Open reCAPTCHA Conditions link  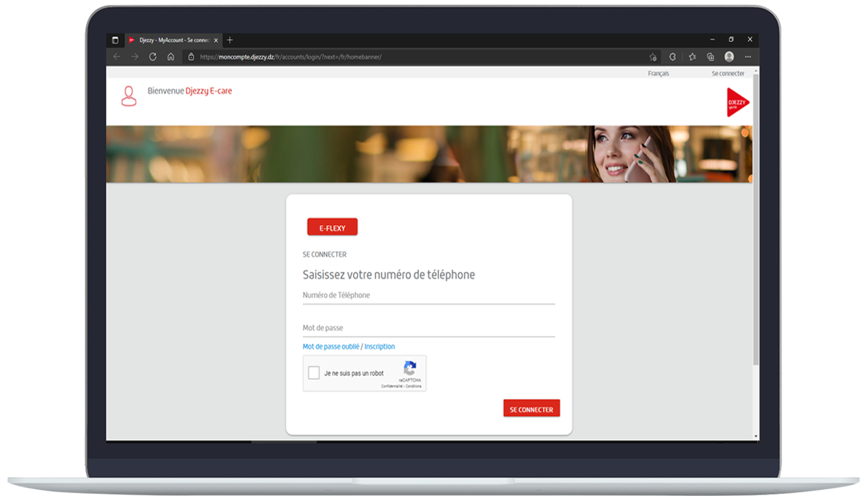click(414, 386)
